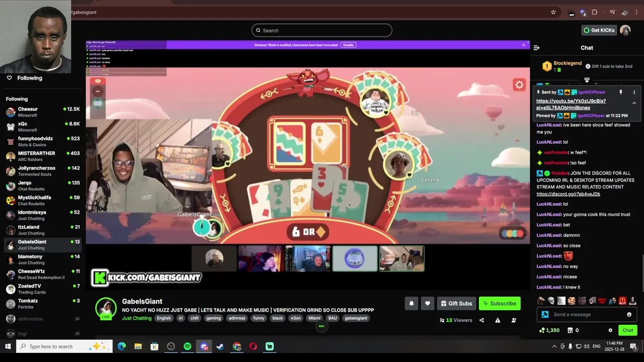Click the Windows Start button
Screen dimensions: 644x362
point(8,346)
